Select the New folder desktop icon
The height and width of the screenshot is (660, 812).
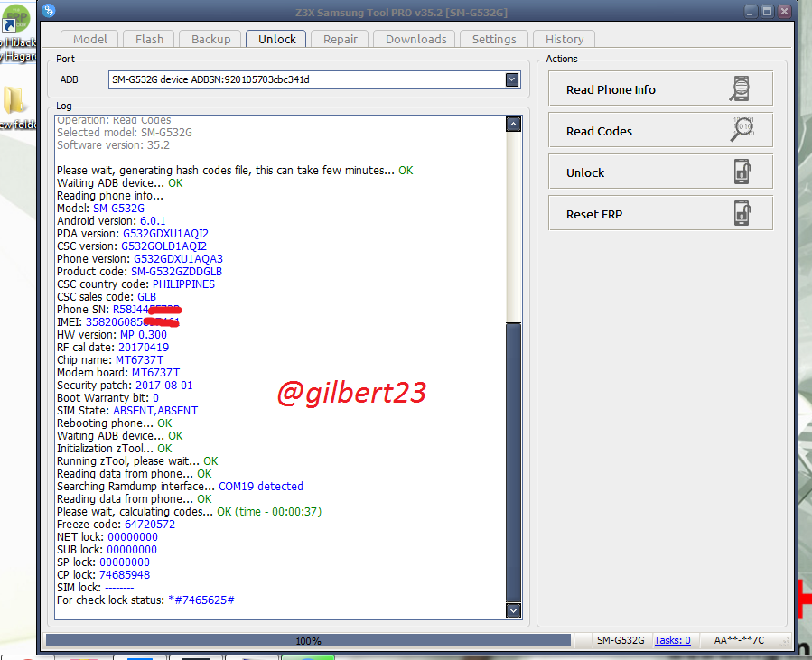[15, 107]
